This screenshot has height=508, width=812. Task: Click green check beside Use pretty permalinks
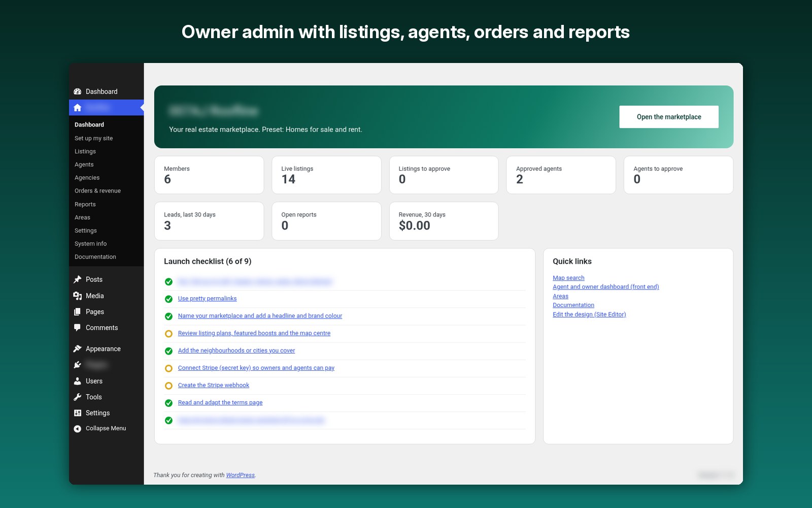pyautogui.click(x=169, y=299)
